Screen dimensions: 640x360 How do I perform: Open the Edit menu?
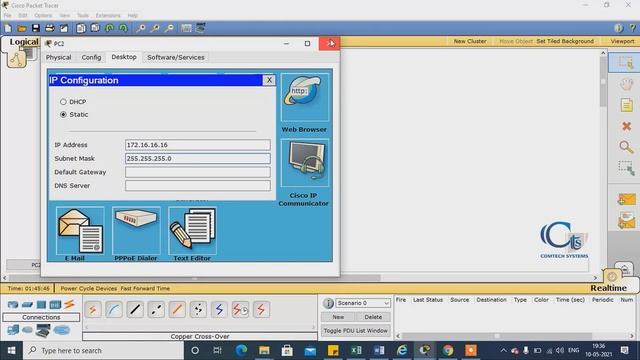[23, 16]
